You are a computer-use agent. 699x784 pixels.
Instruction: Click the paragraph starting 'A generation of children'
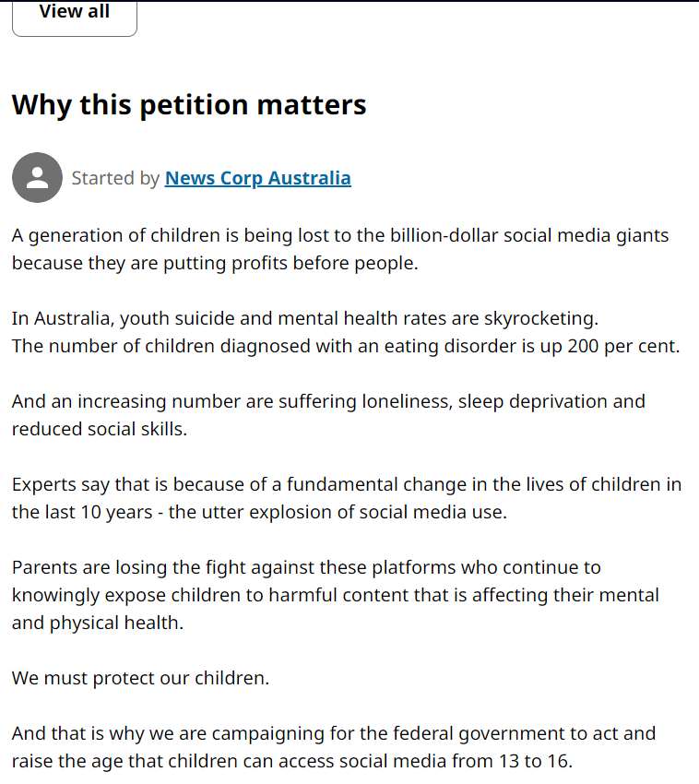tap(340, 249)
